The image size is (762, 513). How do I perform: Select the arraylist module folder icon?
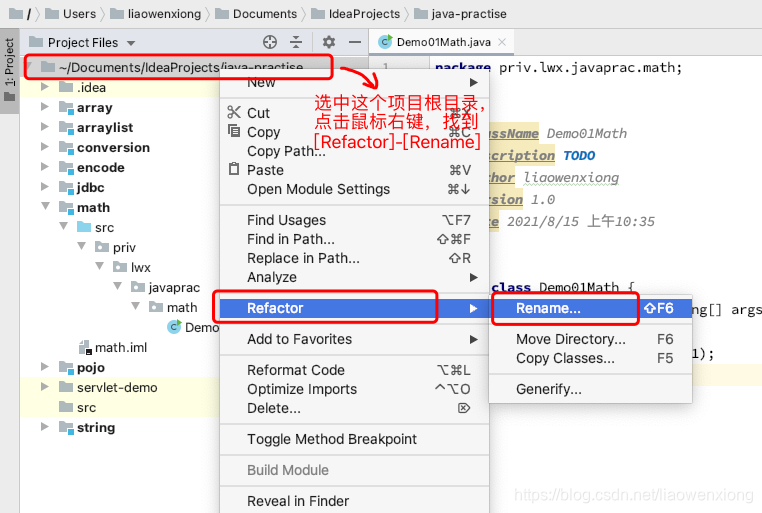click(66, 127)
